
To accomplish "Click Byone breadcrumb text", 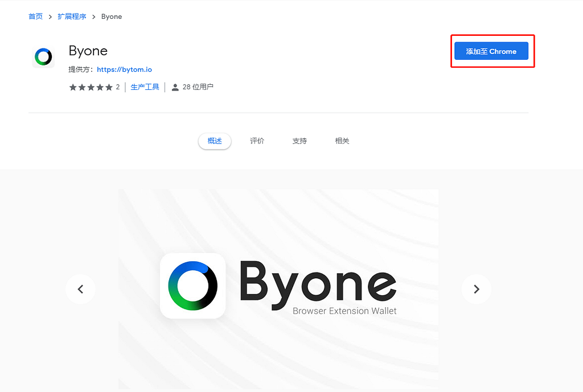I will point(112,16).
